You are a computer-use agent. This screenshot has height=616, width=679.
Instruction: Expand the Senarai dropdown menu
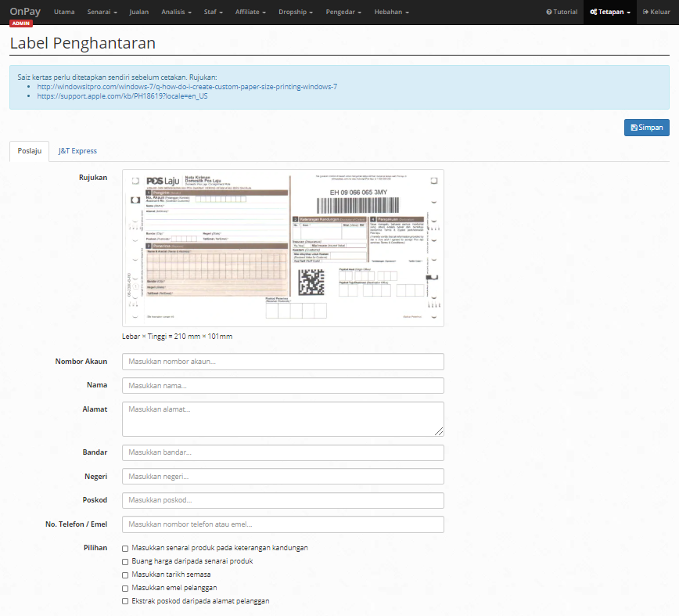point(102,12)
